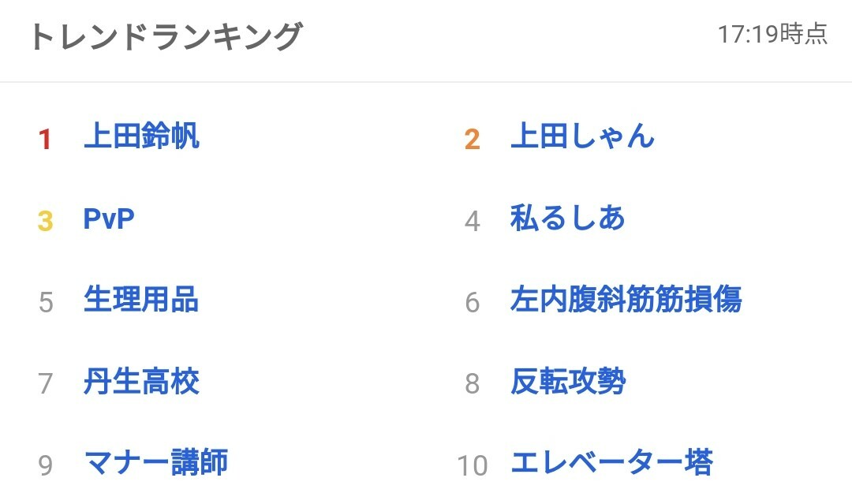Click the gray rank number 6
The image size is (852, 504).
473,303
